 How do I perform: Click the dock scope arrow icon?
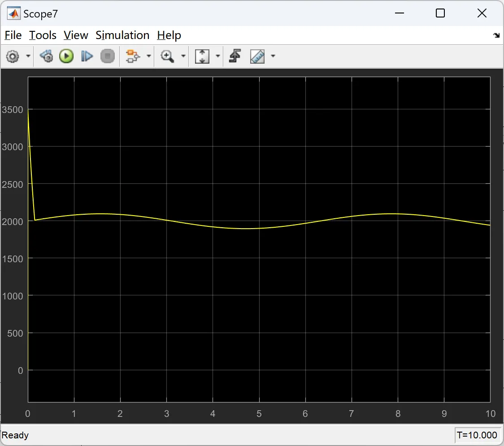click(x=496, y=35)
